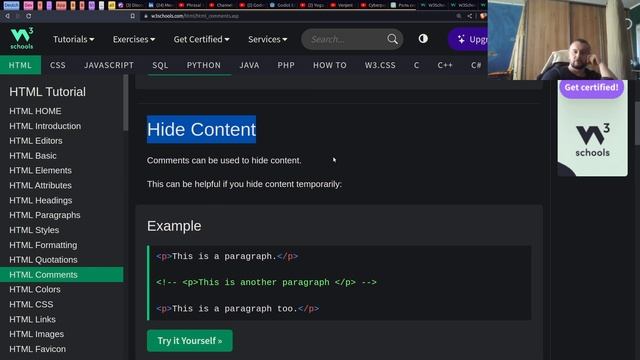Click the highlighted Hide Content heading
This screenshot has width=640, height=360.
pyautogui.click(x=202, y=129)
